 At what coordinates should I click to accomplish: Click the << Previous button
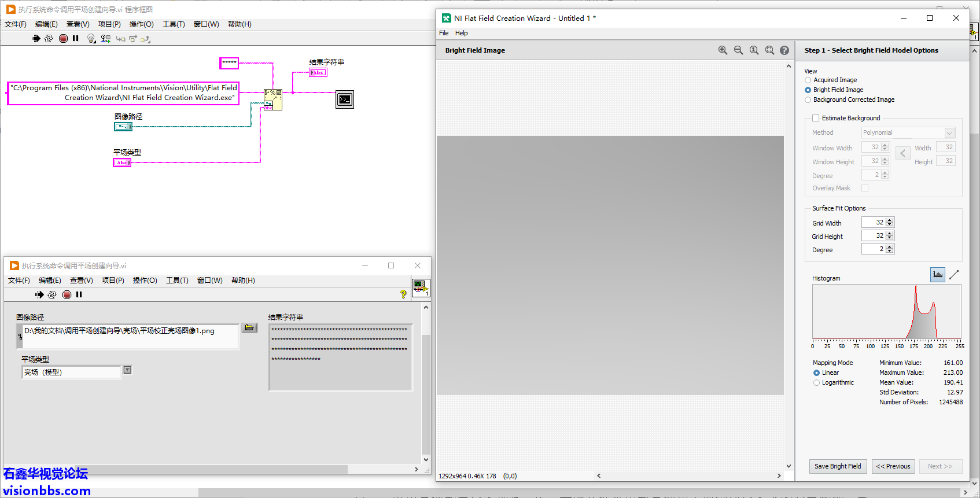[893, 466]
